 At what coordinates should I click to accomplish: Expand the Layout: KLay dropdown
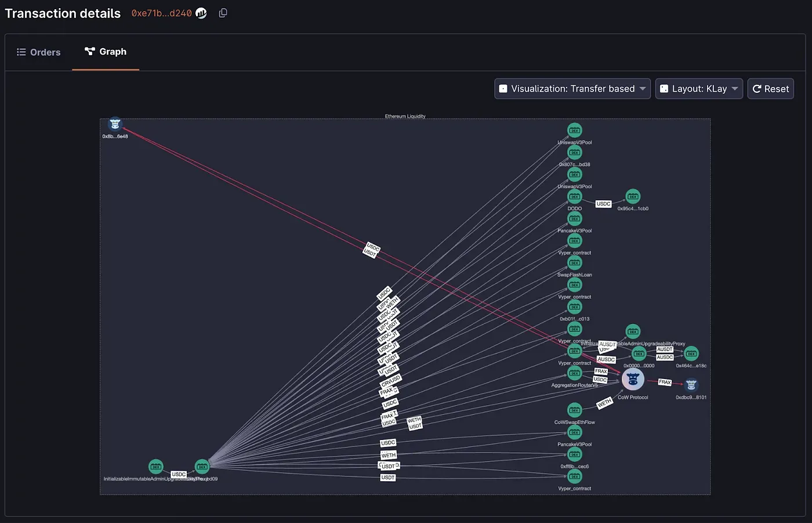pyautogui.click(x=698, y=89)
